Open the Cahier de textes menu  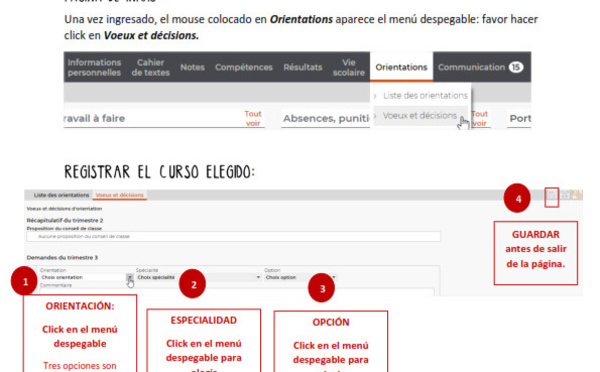click(x=150, y=67)
